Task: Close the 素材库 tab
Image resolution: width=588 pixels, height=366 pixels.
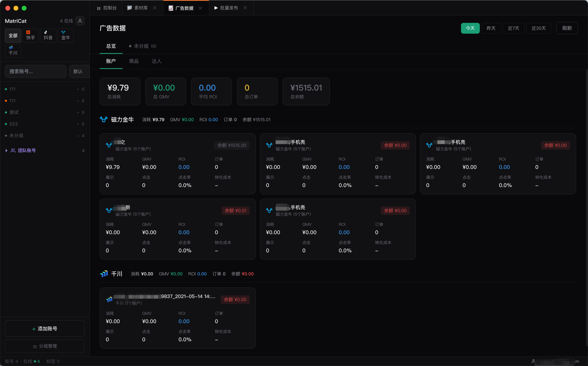Action: pos(155,8)
